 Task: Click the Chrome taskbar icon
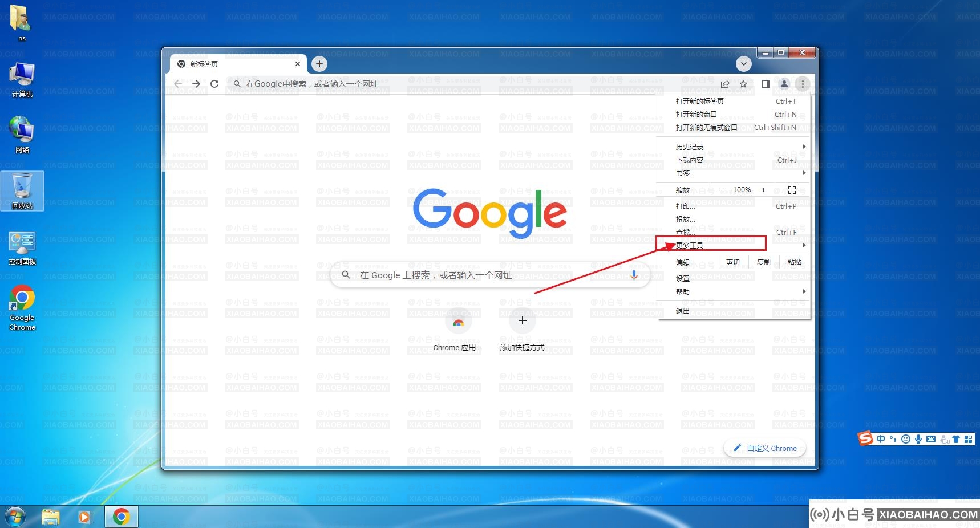pos(120,517)
